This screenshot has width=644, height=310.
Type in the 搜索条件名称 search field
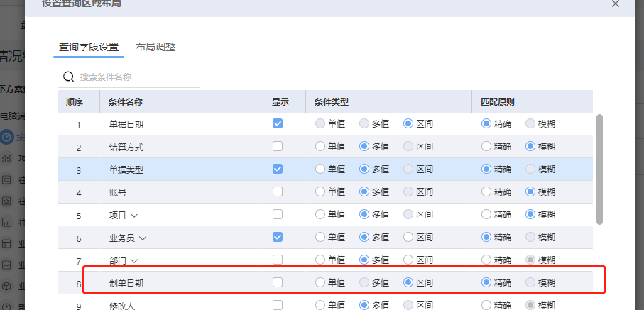point(135,77)
